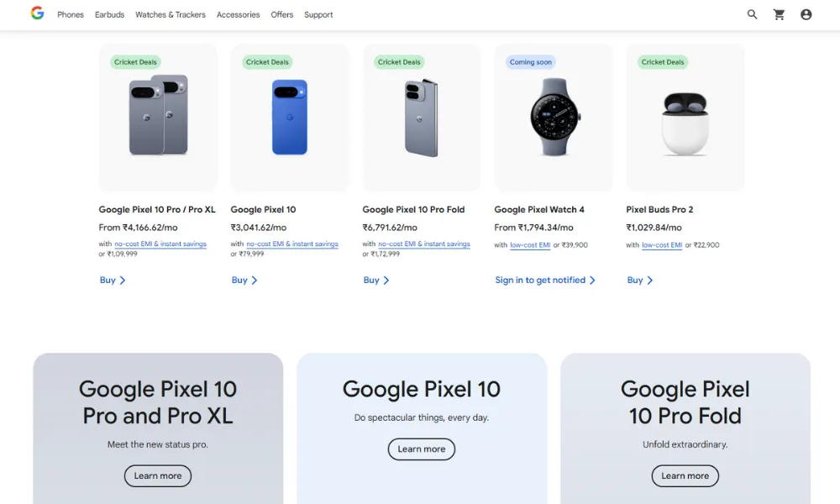Open the Watches & Trackers menu
The height and width of the screenshot is (504, 840).
[171, 14]
